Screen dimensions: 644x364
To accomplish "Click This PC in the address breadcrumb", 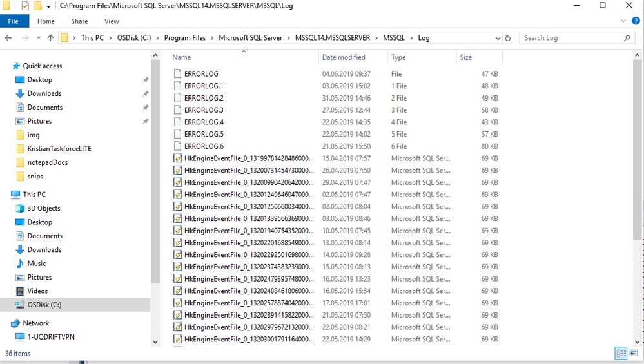I will click(92, 38).
